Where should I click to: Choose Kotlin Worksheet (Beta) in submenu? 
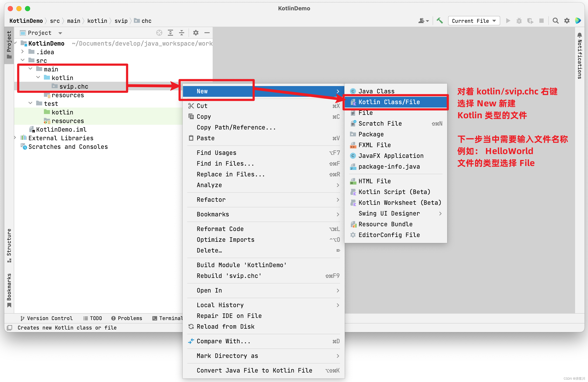point(396,203)
